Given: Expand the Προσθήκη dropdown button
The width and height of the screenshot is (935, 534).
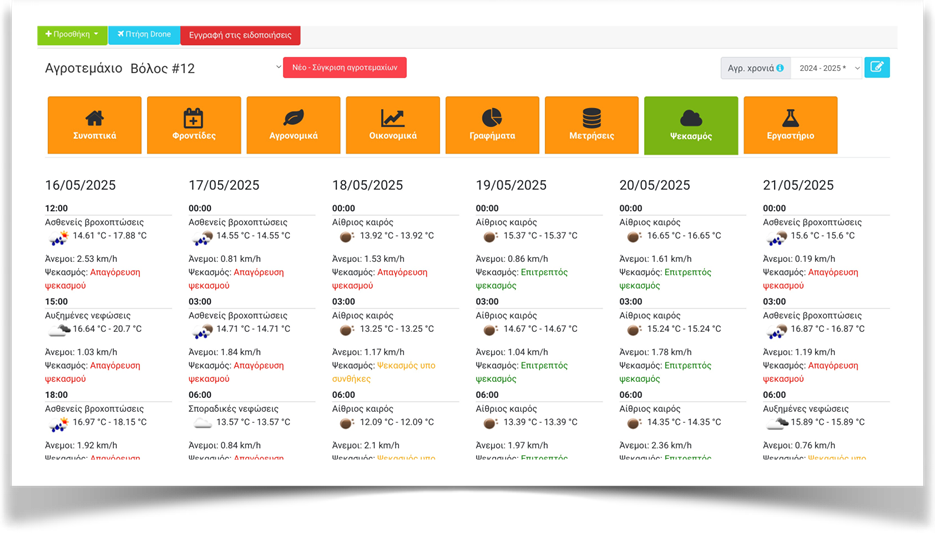Looking at the screenshot, I should pos(72,35).
